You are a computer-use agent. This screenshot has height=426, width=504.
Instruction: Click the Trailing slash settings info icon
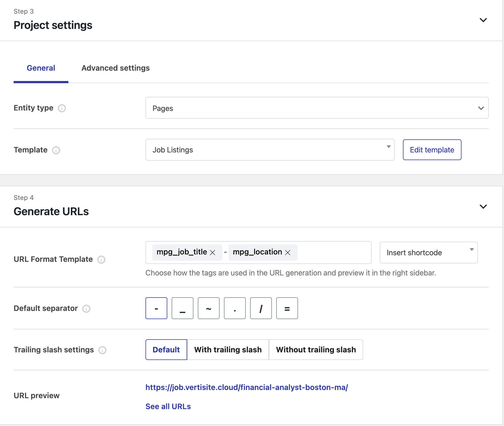[102, 350]
